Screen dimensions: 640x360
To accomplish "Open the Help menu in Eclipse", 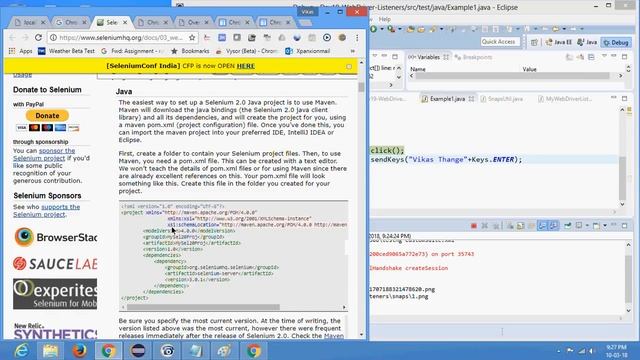I will [384, 19].
